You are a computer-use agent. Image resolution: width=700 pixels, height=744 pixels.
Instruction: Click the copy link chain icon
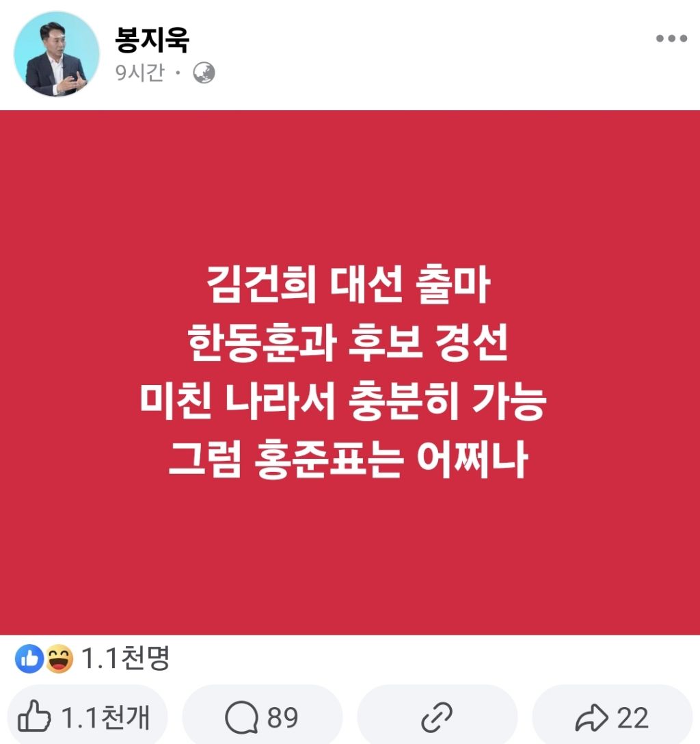(x=437, y=717)
